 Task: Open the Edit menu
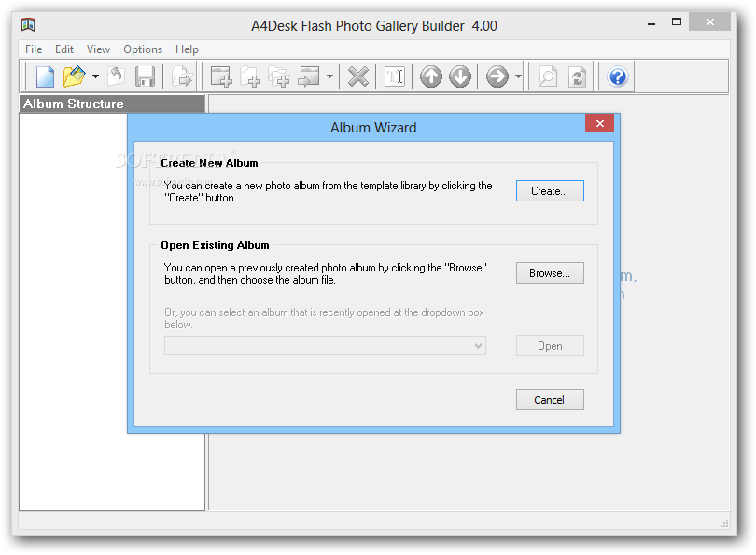(x=64, y=49)
